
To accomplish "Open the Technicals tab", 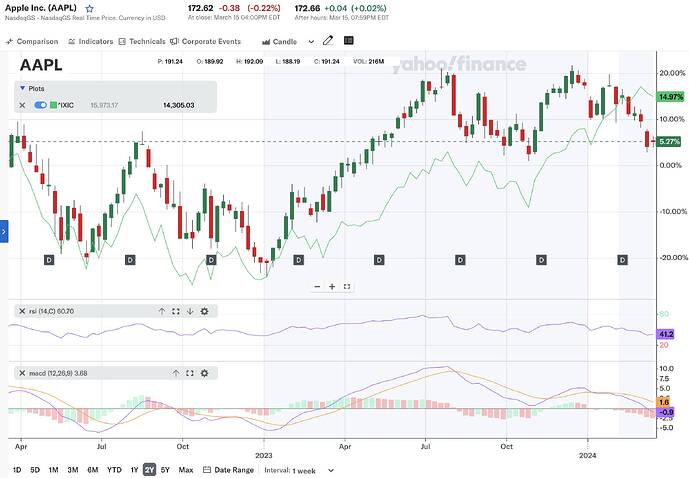I will (142, 42).
